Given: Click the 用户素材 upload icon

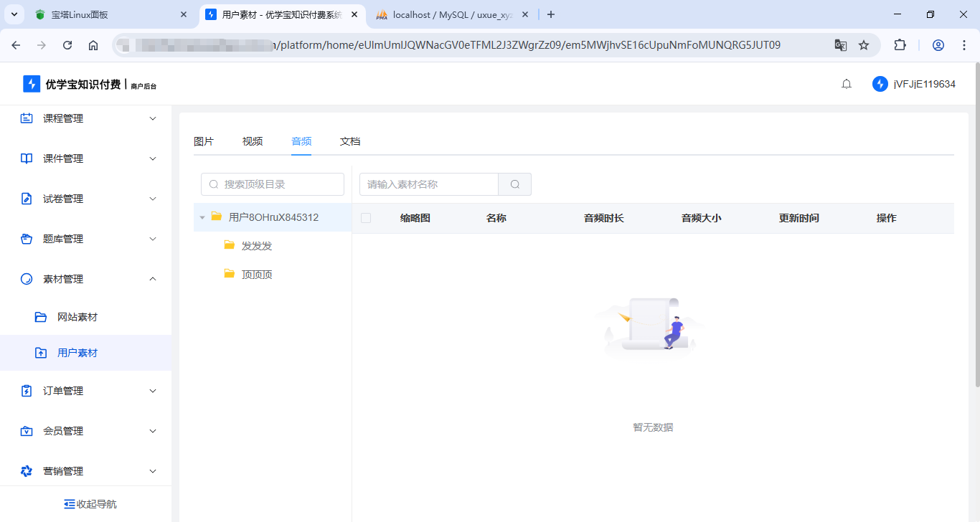Looking at the screenshot, I should tap(41, 352).
